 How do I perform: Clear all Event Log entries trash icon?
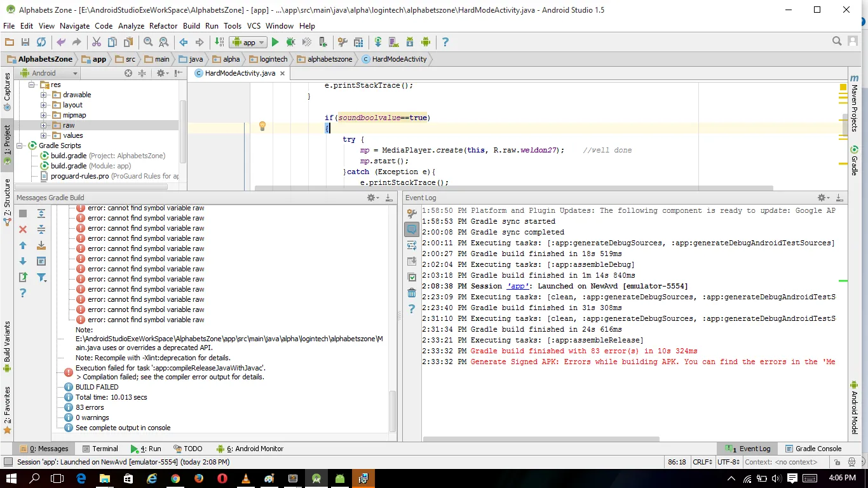(x=412, y=293)
